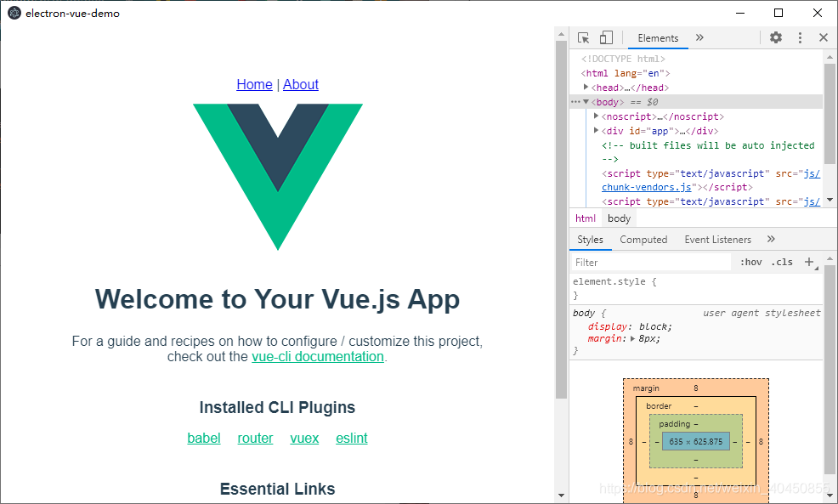838x504 pixels.
Task: Open the Computed tab
Action: coord(643,240)
